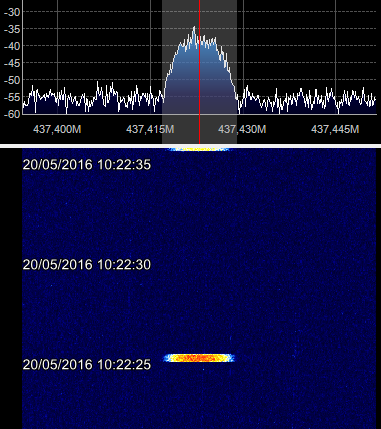Screen dimensions: 381x429
Task: Click the left edge of gray filter band
Action: pyautogui.click(x=162, y=72)
